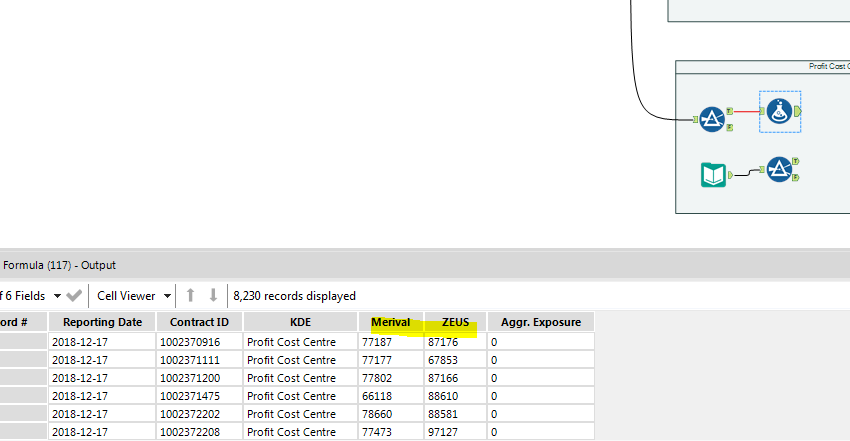
Task: Select Contract ID cell 1002372202
Action: [199, 414]
